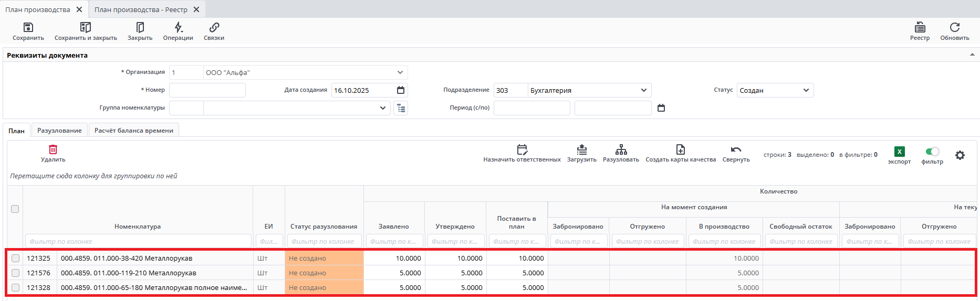Open the Registry (Реестр) icon

[x=920, y=28]
